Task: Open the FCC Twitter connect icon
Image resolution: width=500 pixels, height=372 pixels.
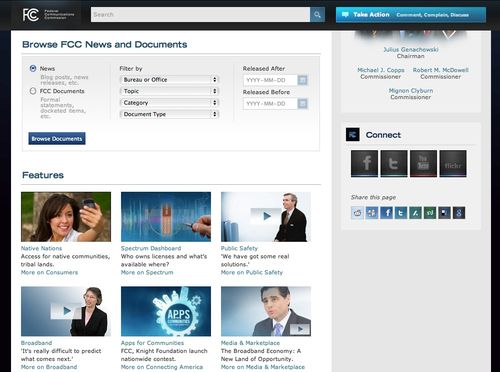Action: (x=394, y=163)
